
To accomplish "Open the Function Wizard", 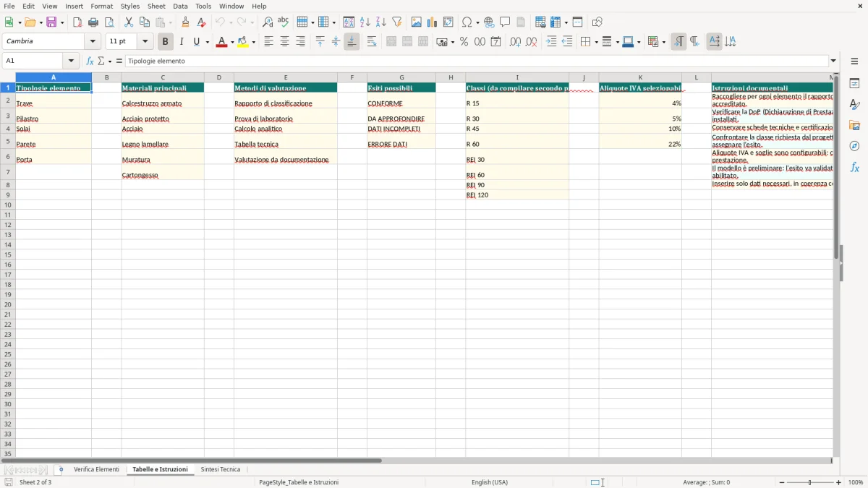I will [x=90, y=61].
